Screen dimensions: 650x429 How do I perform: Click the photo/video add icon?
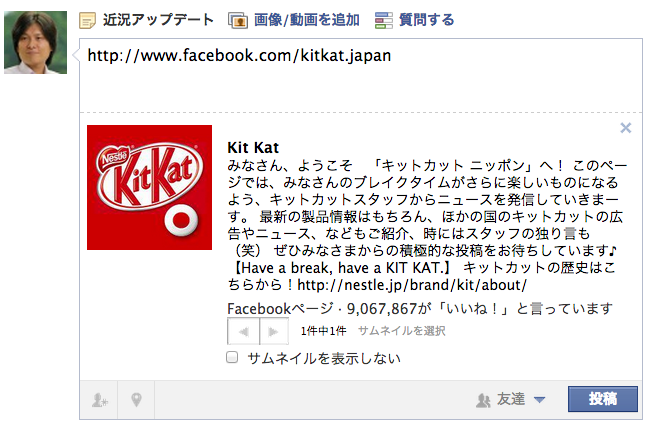(x=238, y=20)
